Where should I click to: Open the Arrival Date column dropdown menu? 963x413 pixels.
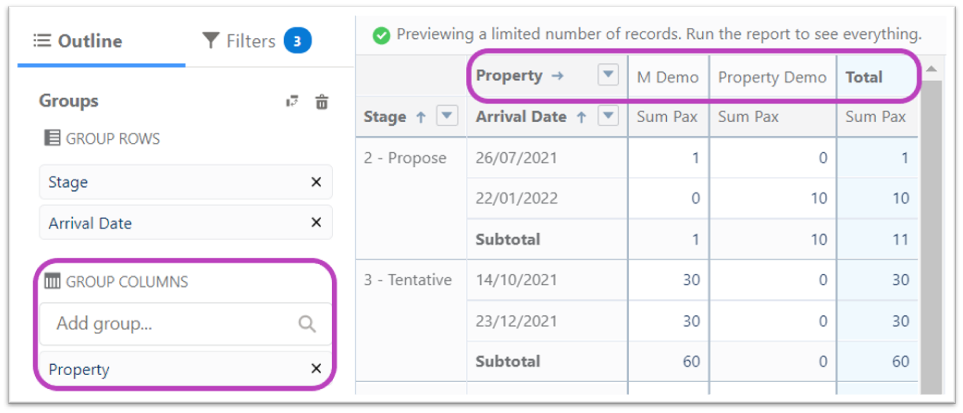(608, 116)
